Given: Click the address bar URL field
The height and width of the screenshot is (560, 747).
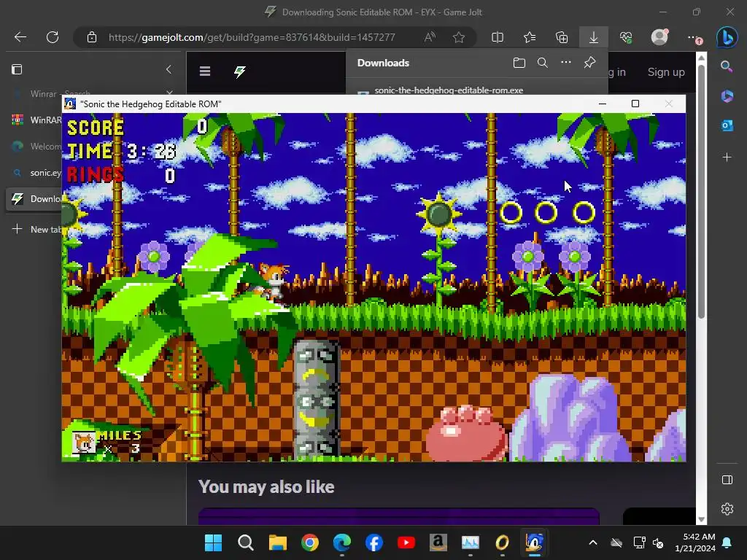Looking at the screenshot, I should (x=252, y=37).
